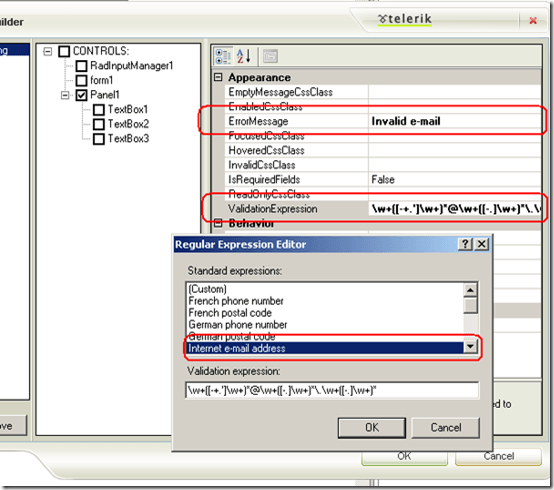
Task: Select TextBox2 tree label
Action: pos(128,124)
